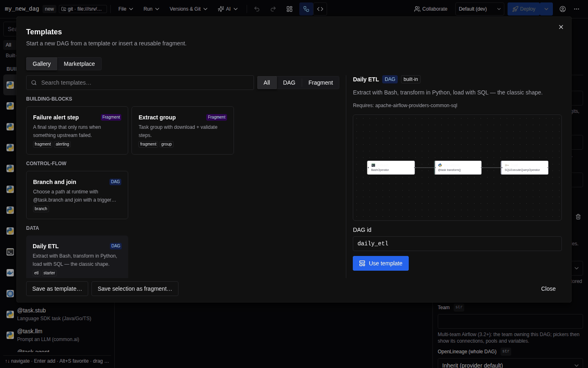Switch to the Gallery tab

click(42, 64)
